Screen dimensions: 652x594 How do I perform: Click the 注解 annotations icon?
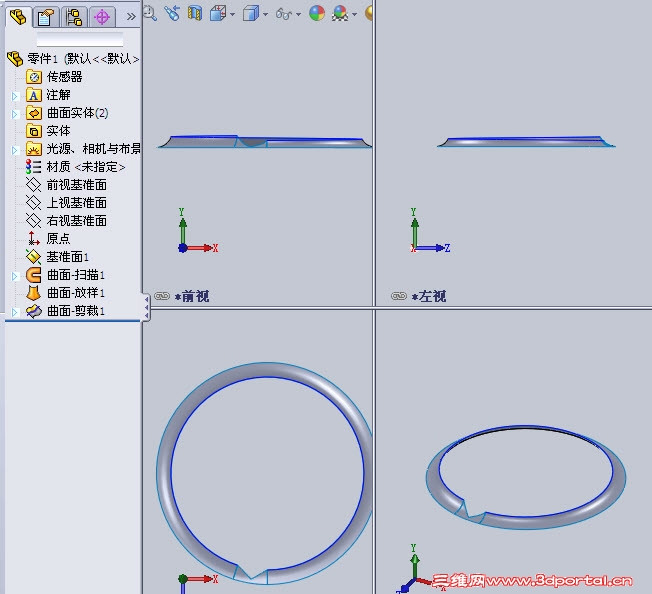(x=34, y=95)
